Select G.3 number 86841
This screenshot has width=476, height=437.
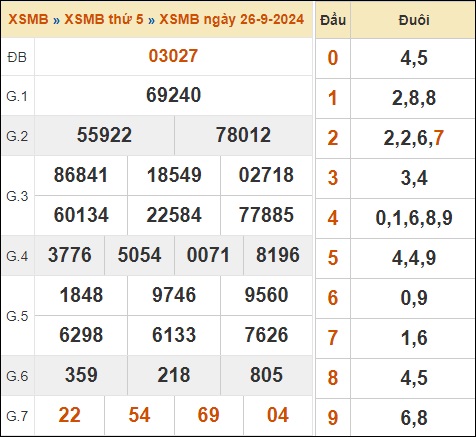[x=81, y=175]
